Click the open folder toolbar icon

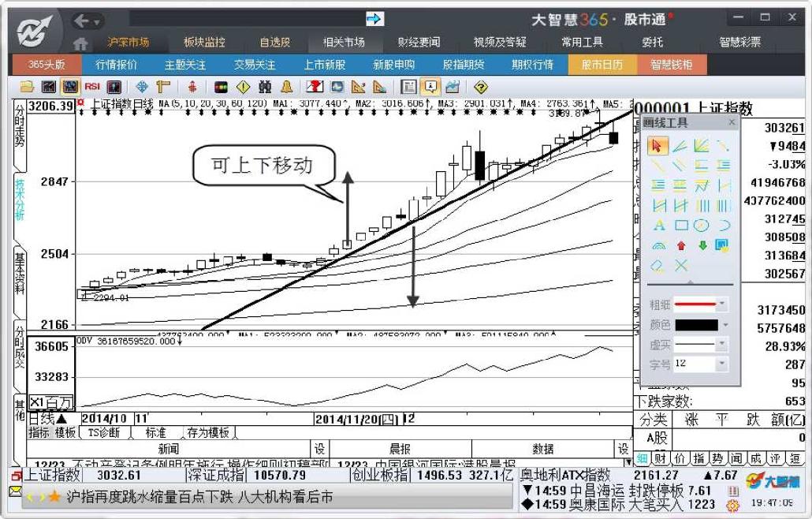click(27, 87)
